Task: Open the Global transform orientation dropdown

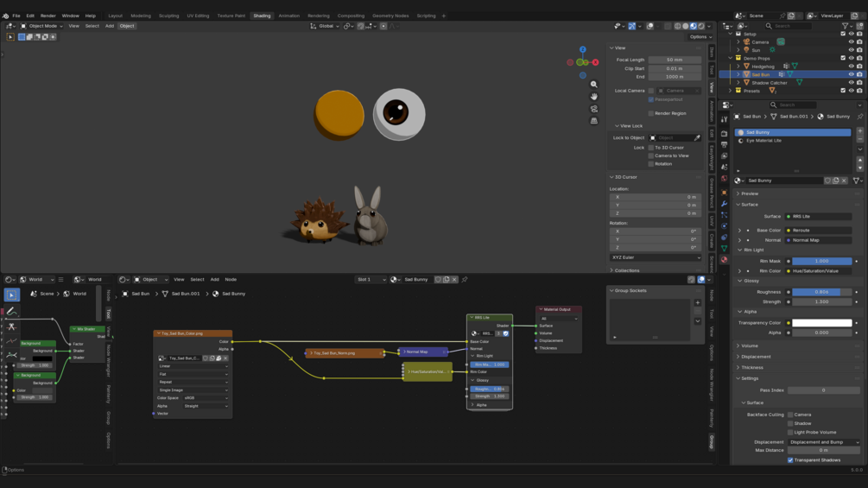Action: pos(325,26)
